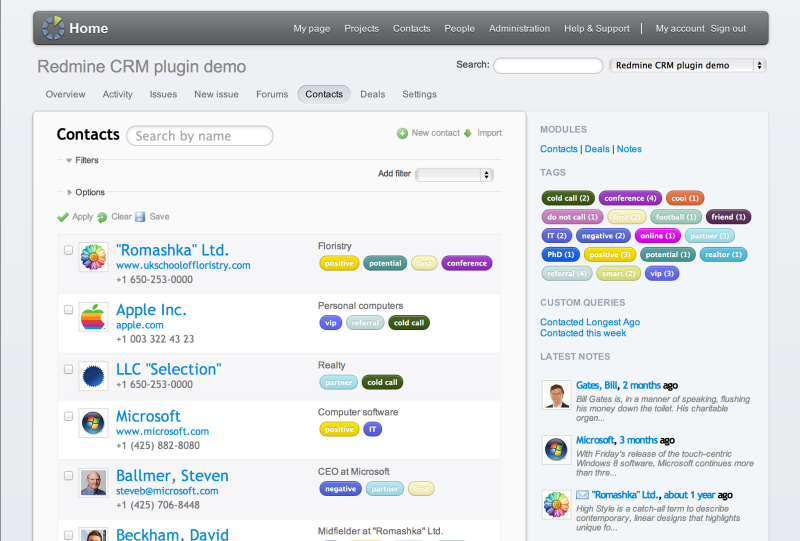Click Sign out link

click(728, 29)
